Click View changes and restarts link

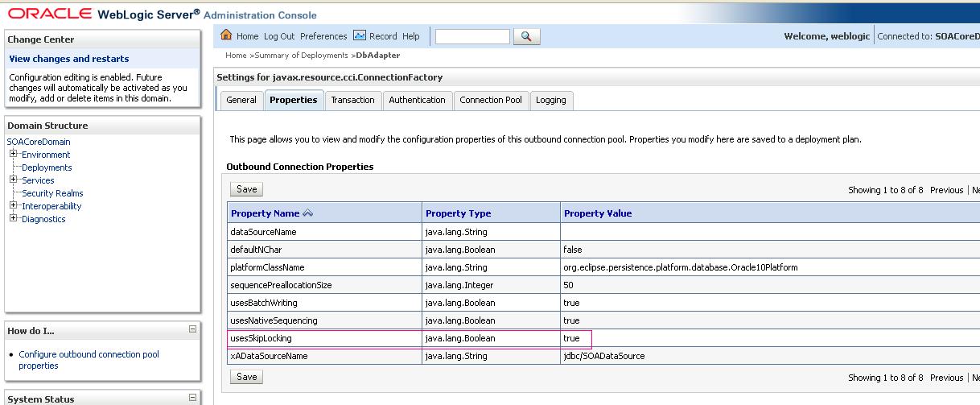[x=68, y=59]
